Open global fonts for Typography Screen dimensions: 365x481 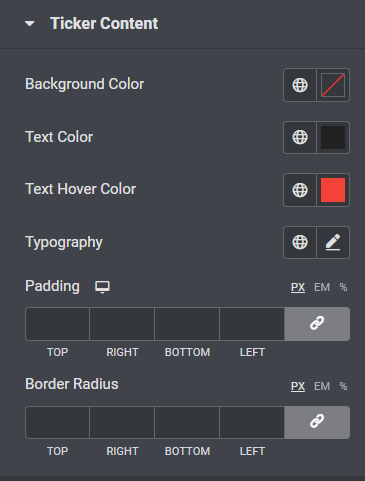pos(300,242)
